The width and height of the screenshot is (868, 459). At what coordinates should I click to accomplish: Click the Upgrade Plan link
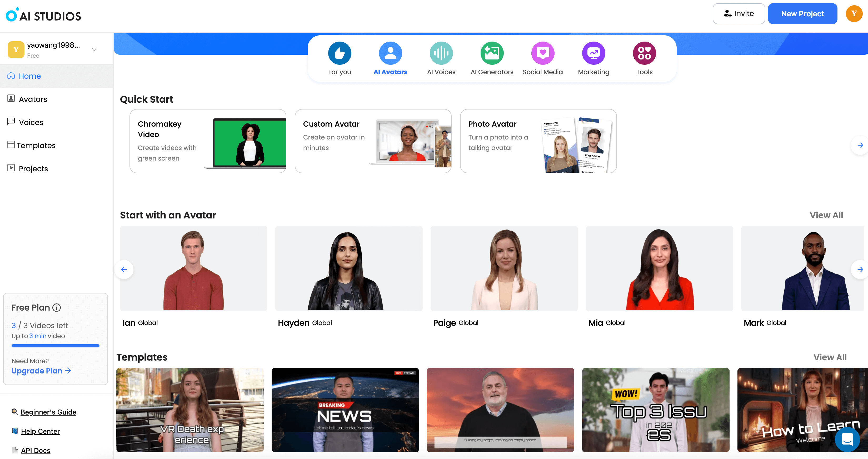(41, 371)
